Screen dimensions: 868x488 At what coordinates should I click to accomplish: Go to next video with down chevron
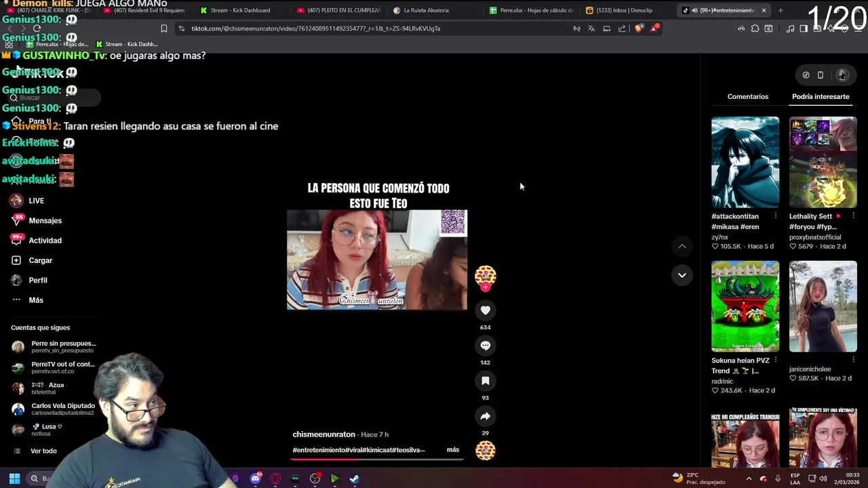tap(682, 275)
